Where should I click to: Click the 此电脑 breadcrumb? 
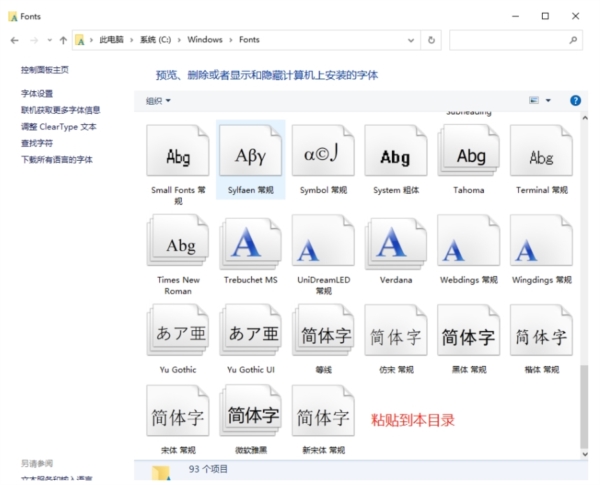coord(111,40)
